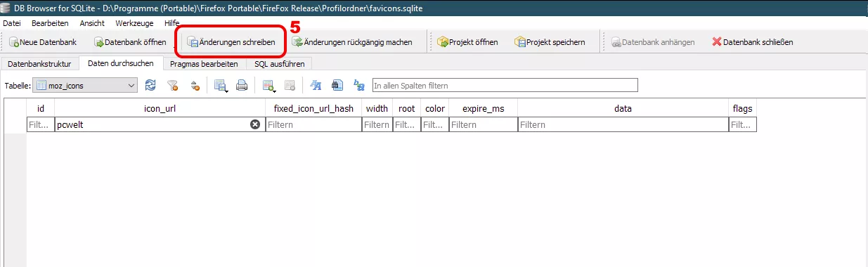This screenshot has height=267, width=868.
Task: Click the Neue Datenbank toolbar button
Action: [x=43, y=42]
